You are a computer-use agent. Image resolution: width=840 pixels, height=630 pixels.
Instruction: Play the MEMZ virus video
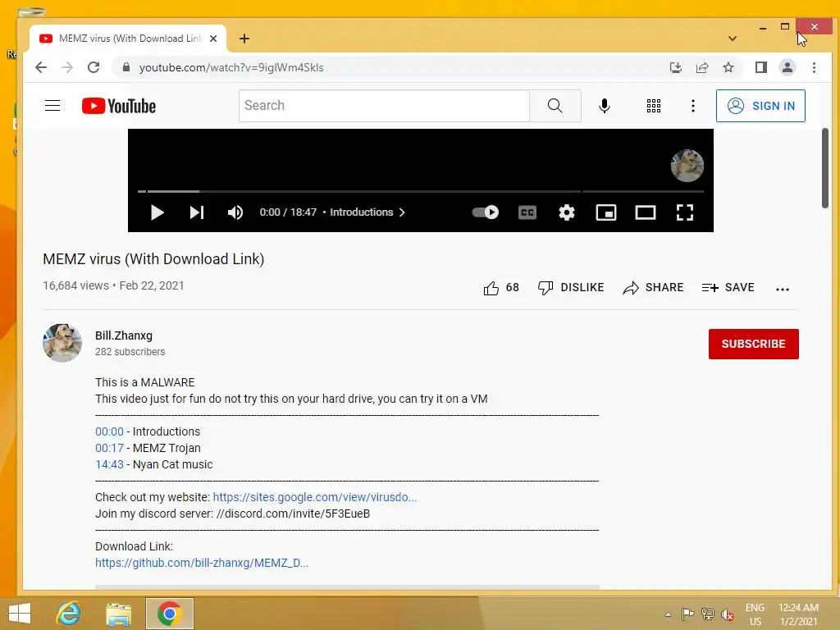pos(157,212)
